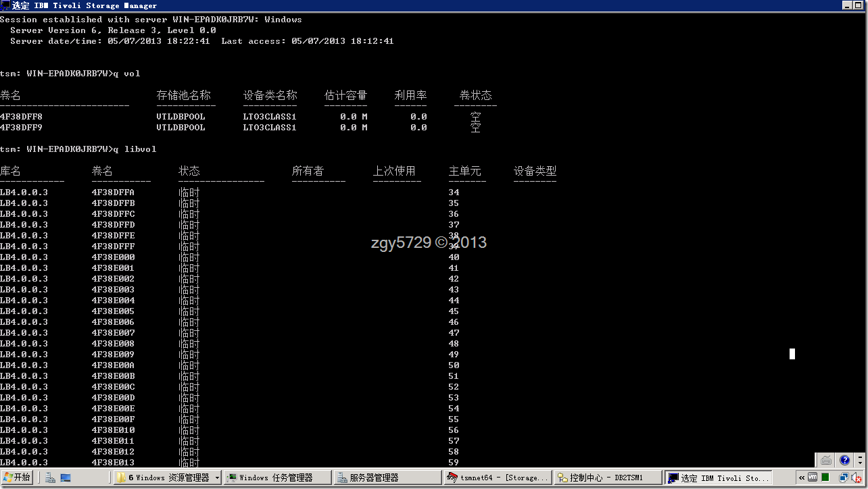868x489 pixels.
Task: Click the 主单元 column header
Action: (x=464, y=171)
